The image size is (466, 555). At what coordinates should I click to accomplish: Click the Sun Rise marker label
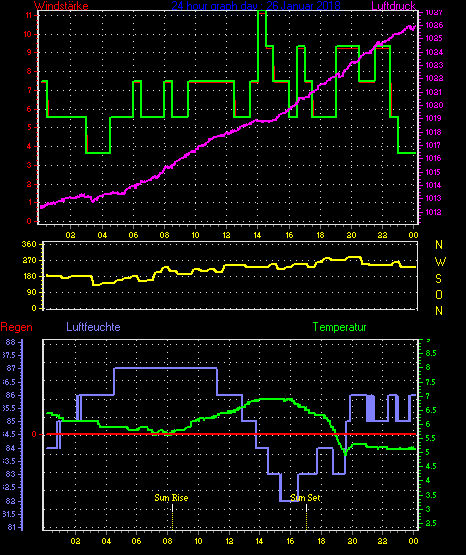click(x=171, y=498)
